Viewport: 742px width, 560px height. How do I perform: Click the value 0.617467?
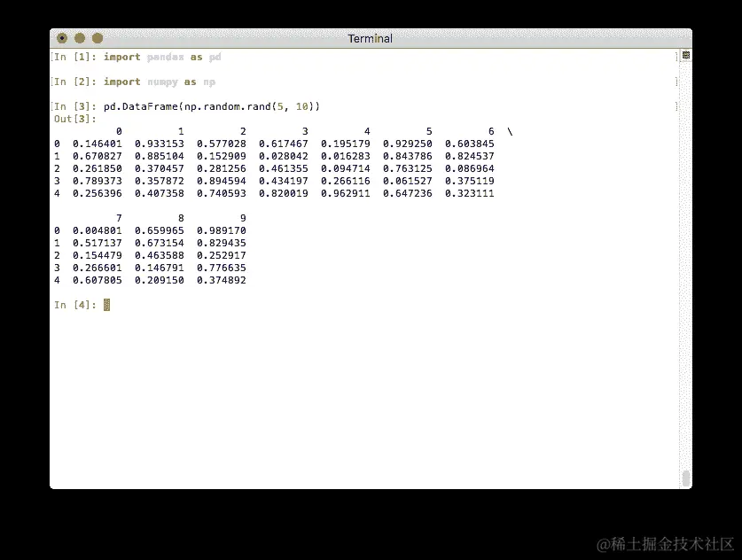[283, 144]
